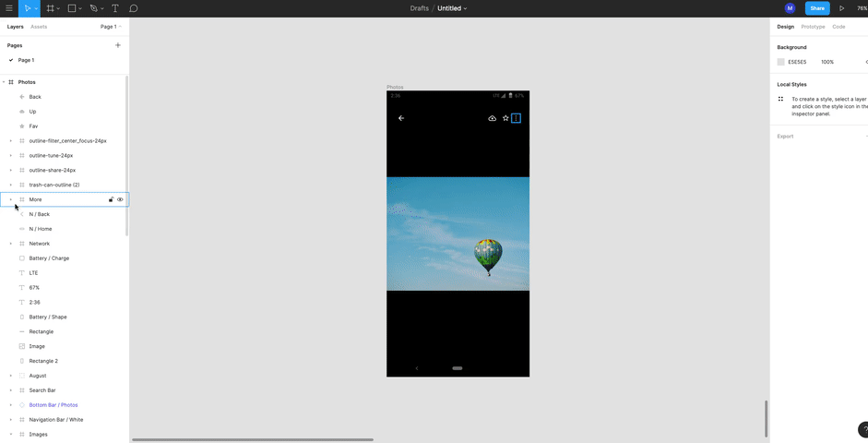Switch to the Code tab
This screenshot has width=868, height=443.
click(838, 27)
